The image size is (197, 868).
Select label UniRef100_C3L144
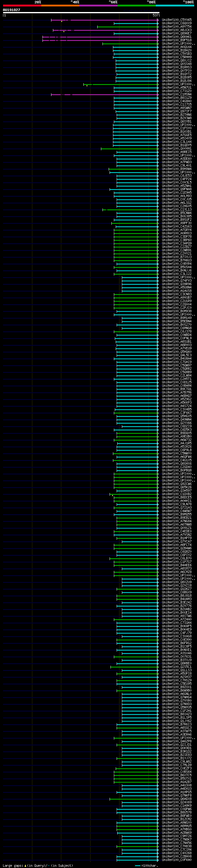(176, 142)
